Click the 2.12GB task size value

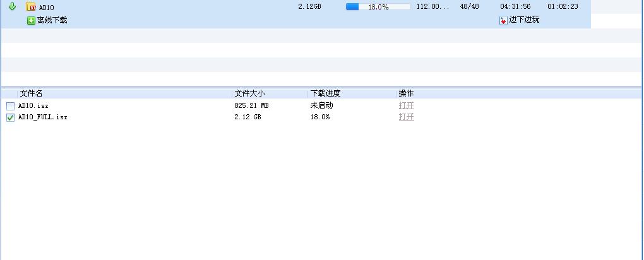[x=309, y=6]
